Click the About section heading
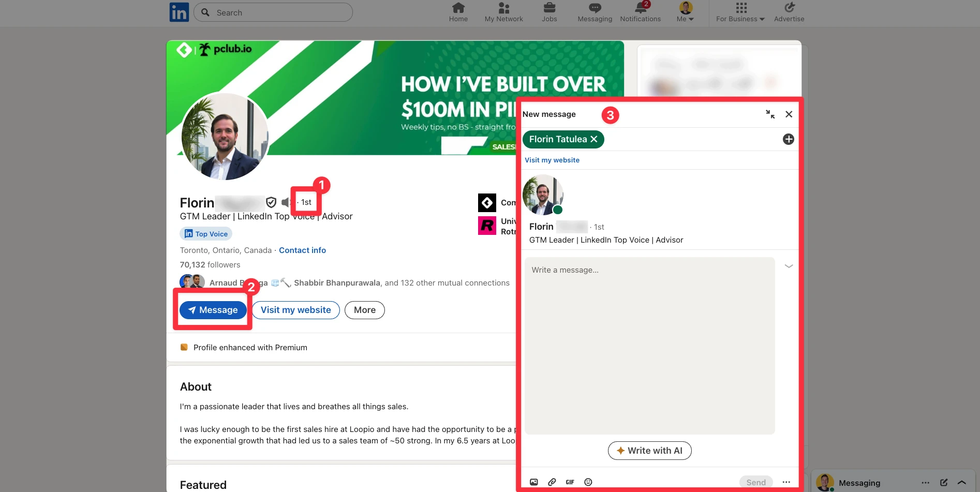This screenshot has width=980, height=492. pos(196,387)
